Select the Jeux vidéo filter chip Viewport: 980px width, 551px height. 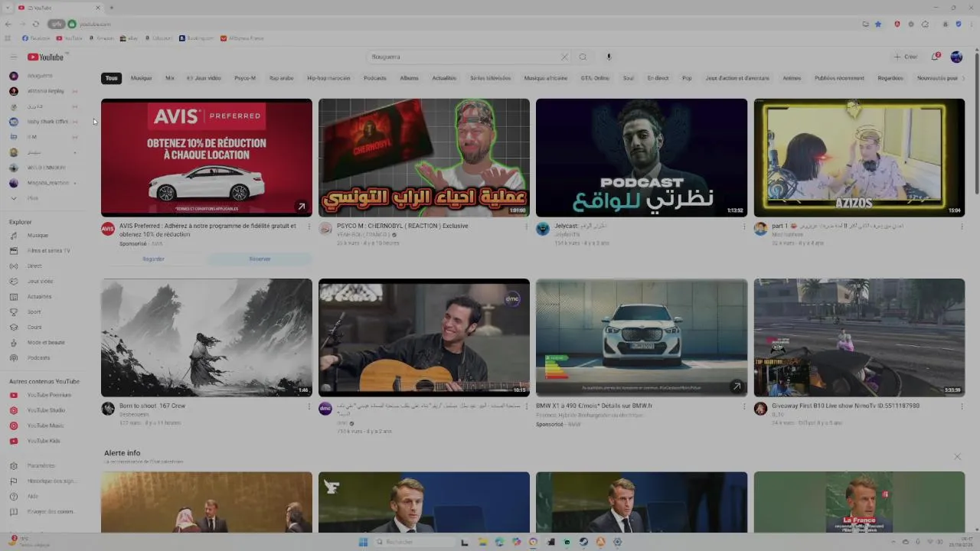coord(204,78)
